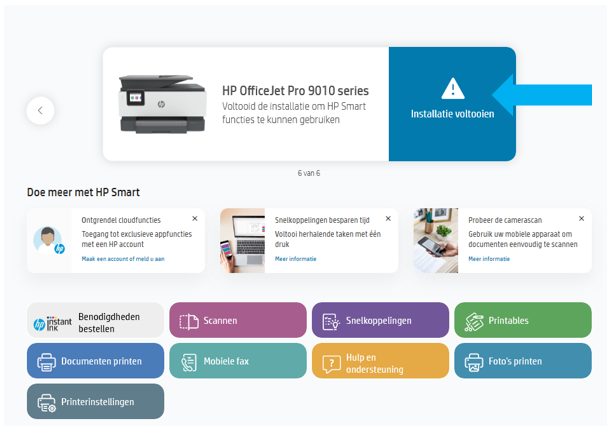Click Maak een account of meld u aan
Screen dimensions: 611x426
click(x=123, y=259)
